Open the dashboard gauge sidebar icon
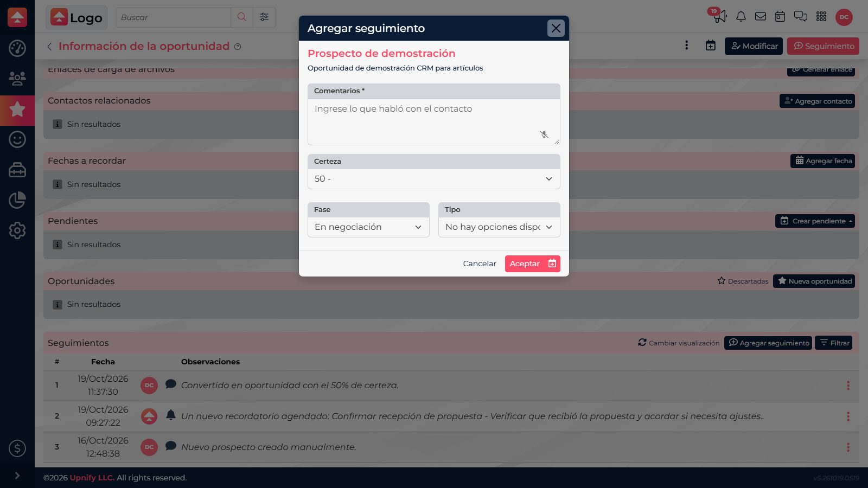 [x=17, y=48]
